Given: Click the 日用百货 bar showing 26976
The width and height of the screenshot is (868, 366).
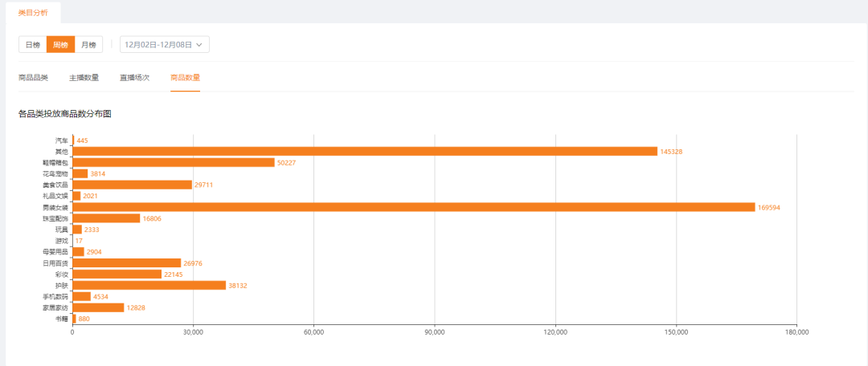Looking at the screenshot, I should click(127, 263).
